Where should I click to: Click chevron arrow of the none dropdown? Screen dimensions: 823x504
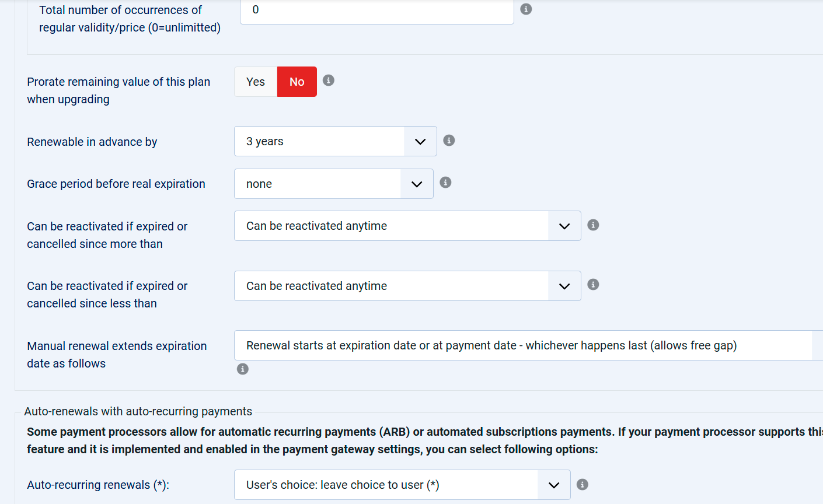[x=417, y=184]
